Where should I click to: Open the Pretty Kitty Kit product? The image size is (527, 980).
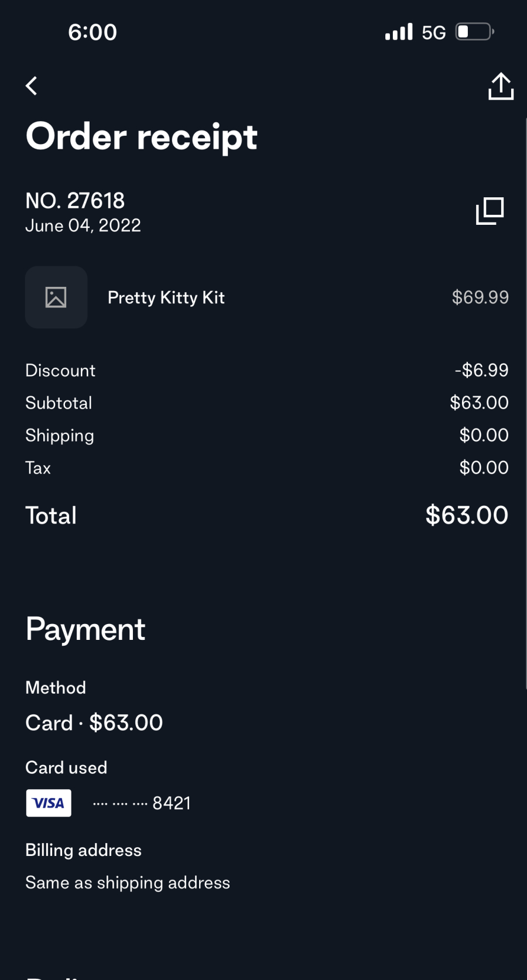(x=166, y=297)
